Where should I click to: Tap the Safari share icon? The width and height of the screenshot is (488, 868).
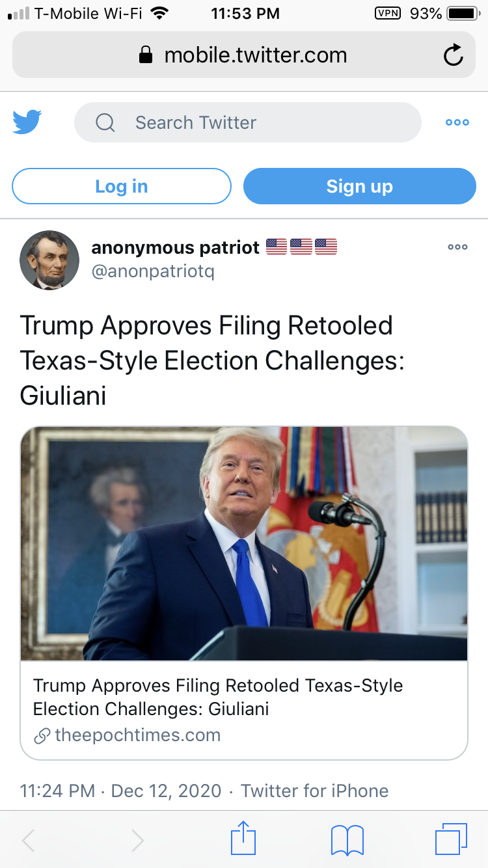pos(244,838)
